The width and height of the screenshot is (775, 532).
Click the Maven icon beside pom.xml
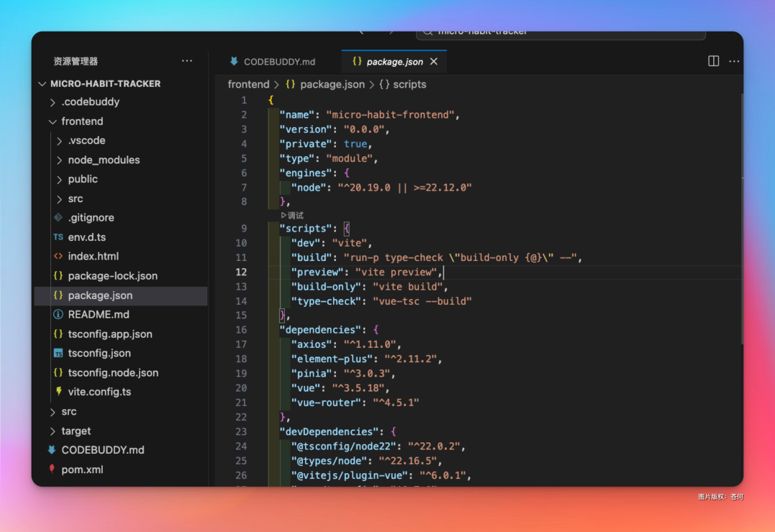[x=52, y=469]
